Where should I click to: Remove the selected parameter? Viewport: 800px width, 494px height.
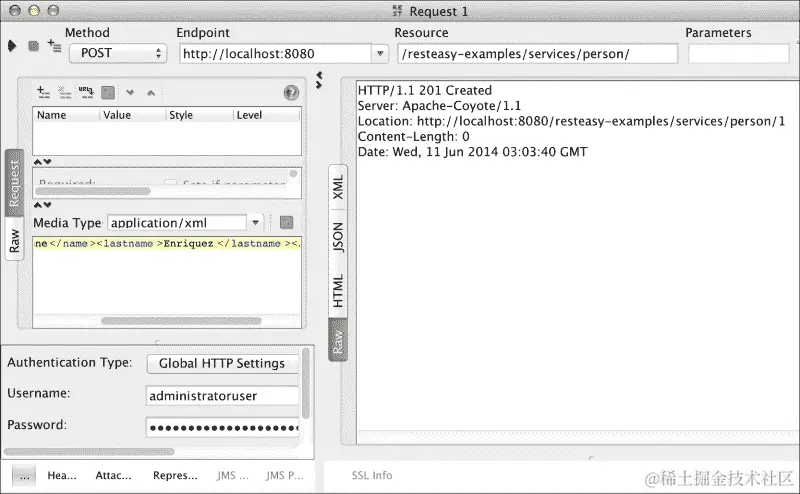(x=65, y=92)
